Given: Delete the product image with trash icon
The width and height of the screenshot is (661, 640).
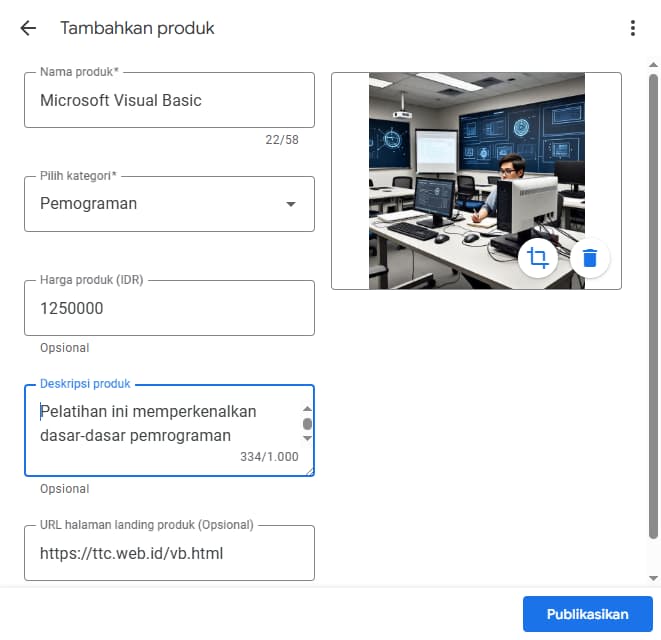Looking at the screenshot, I should (x=590, y=258).
